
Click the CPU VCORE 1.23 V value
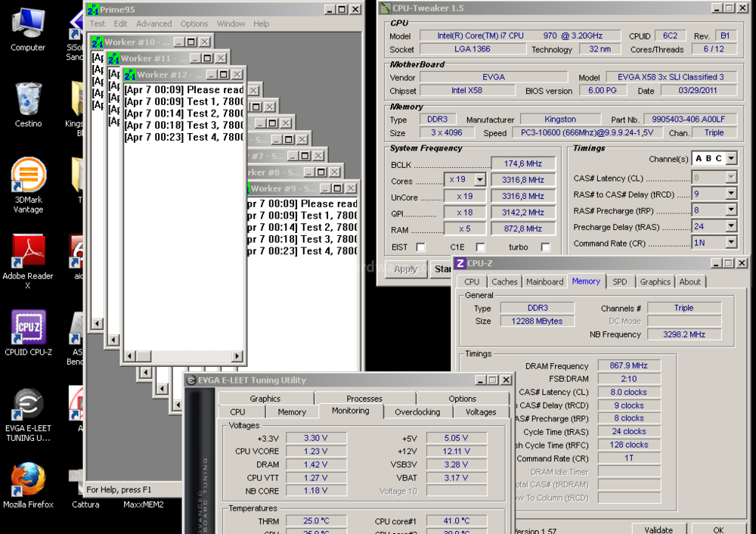coord(316,451)
